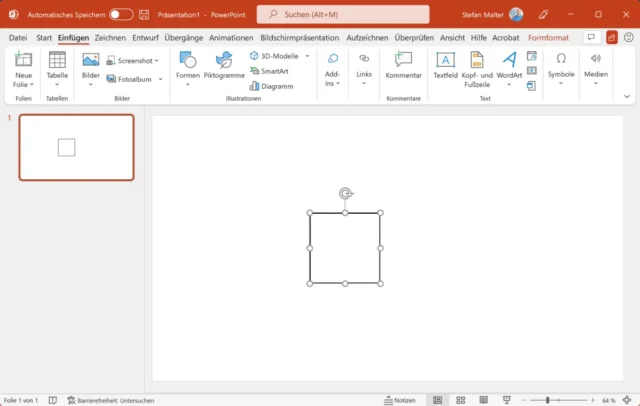This screenshot has height=406, width=640.
Task: Click the save disk icon in title bar
Action: [x=144, y=15]
